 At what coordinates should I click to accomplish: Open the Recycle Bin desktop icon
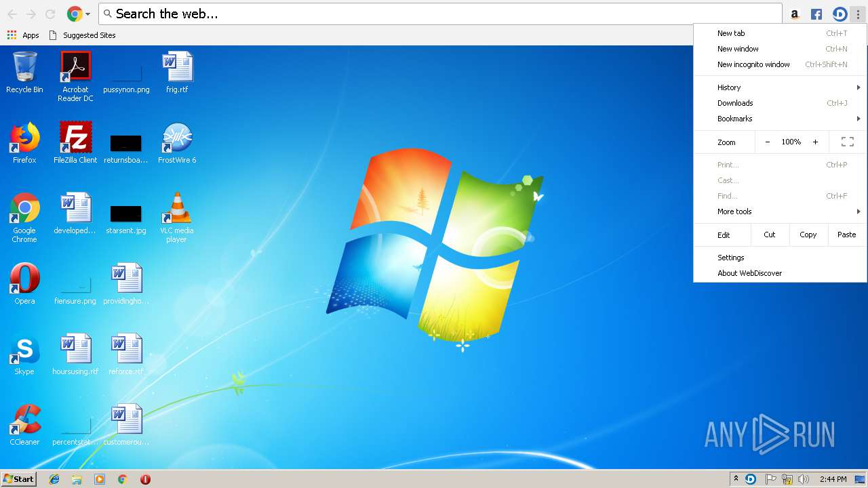[x=24, y=72]
